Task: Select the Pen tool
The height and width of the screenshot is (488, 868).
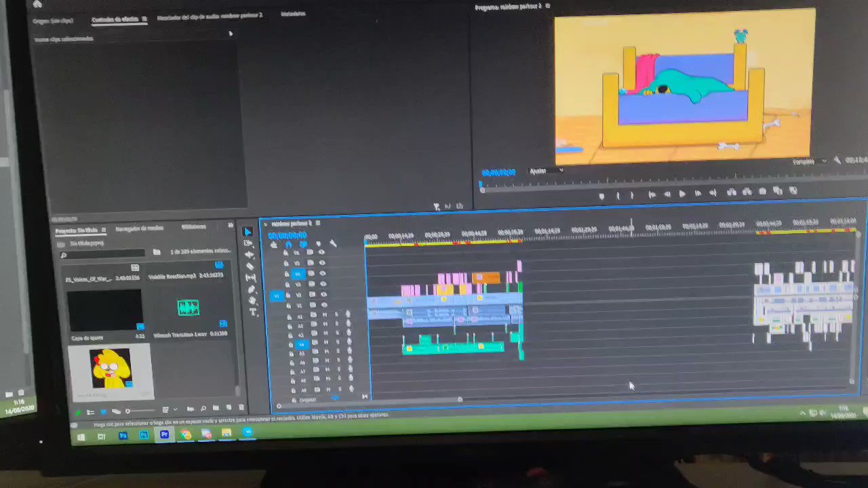Action: tap(252, 289)
